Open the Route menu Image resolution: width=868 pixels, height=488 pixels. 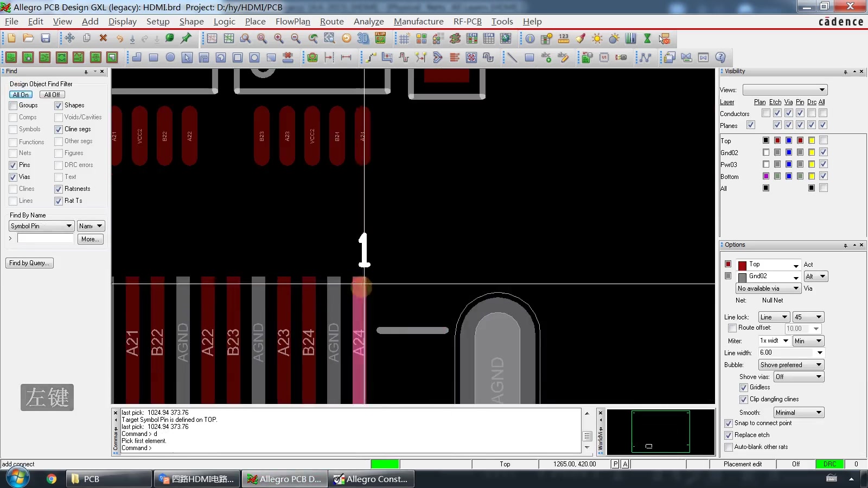click(332, 22)
